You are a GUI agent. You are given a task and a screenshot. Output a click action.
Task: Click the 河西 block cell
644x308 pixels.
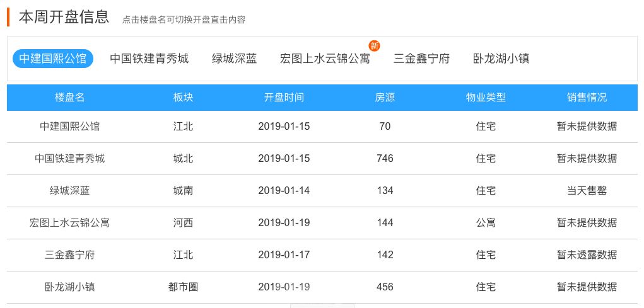(x=183, y=223)
